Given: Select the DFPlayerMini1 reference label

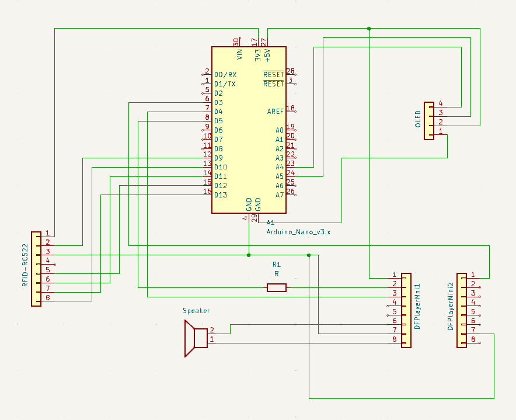Looking at the screenshot, I should coord(417,306).
